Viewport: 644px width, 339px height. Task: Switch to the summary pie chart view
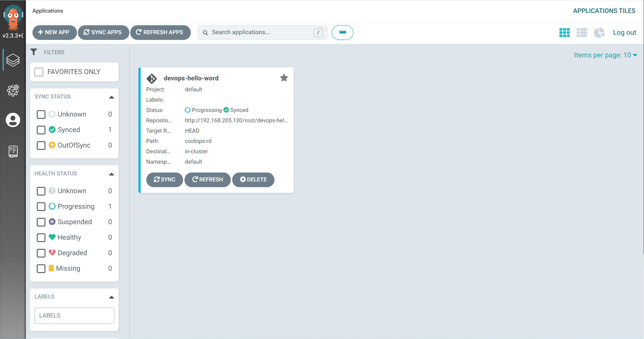(599, 32)
